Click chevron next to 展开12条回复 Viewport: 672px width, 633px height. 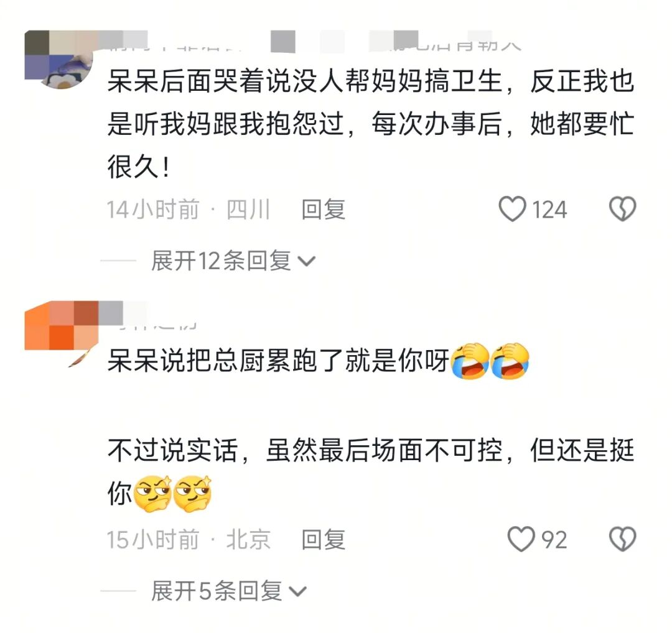pyautogui.click(x=306, y=262)
